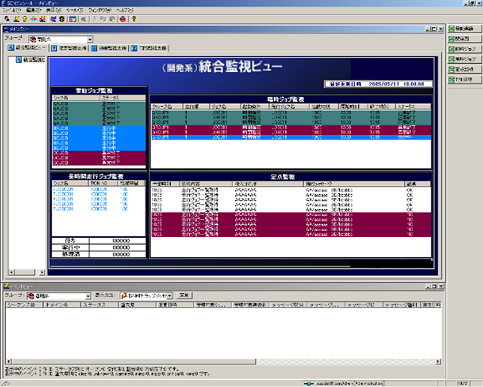This screenshot has width=483, height=387.
Task: Click the first icon in the main toolbar
Action: click(7, 19)
